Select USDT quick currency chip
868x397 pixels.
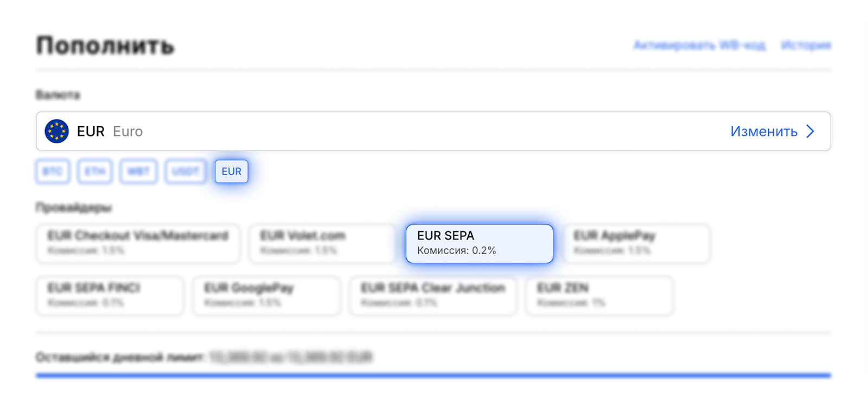(x=186, y=172)
